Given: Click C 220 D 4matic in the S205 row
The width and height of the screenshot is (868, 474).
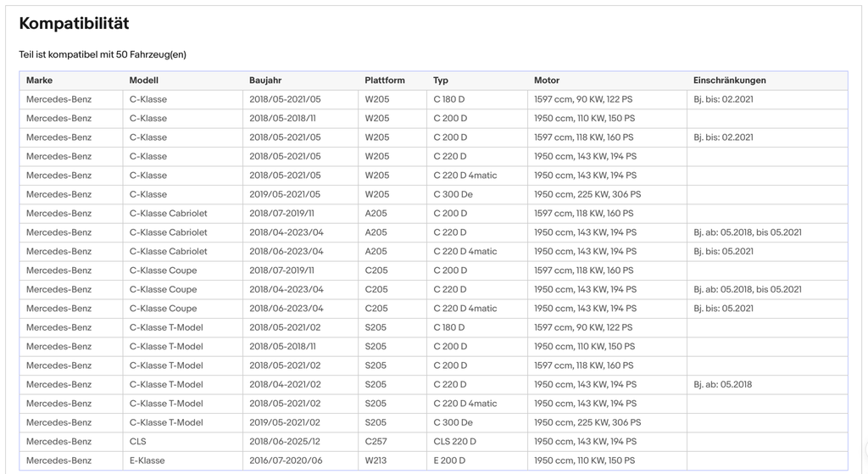Looking at the screenshot, I should (465, 404).
